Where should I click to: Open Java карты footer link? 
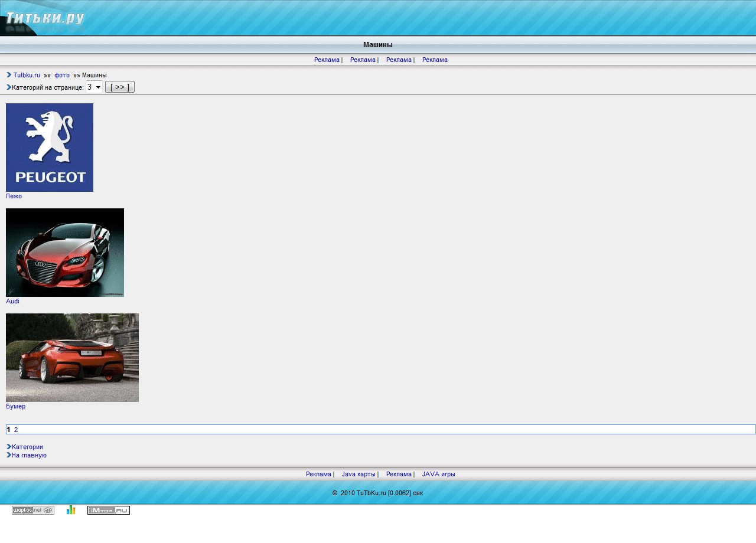[x=359, y=474]
